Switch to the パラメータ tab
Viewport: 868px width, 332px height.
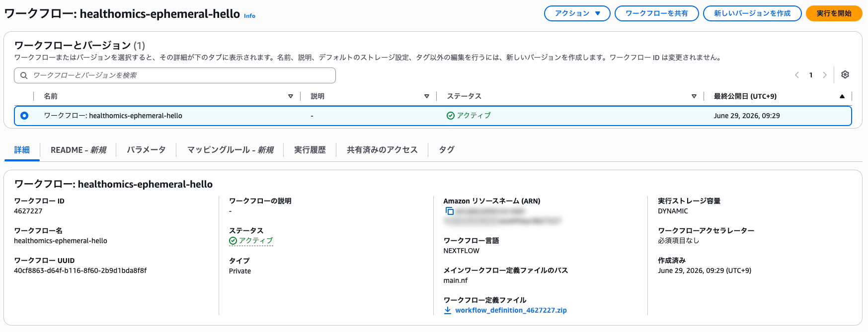tap(146, 150)
